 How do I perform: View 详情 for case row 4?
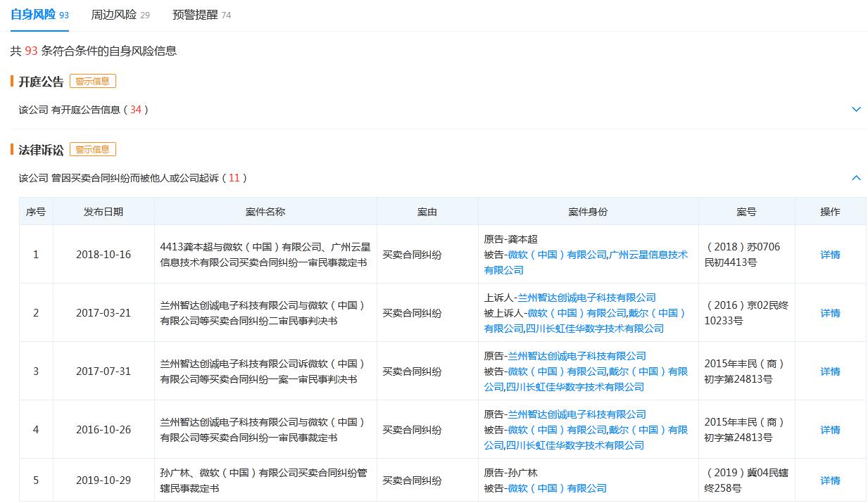point(830,430)
